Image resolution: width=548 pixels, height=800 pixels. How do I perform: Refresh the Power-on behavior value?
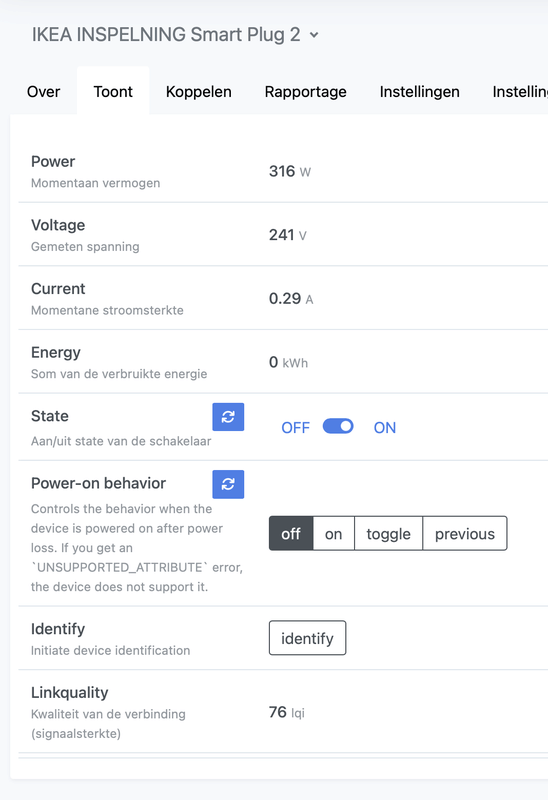pos(228,484)
